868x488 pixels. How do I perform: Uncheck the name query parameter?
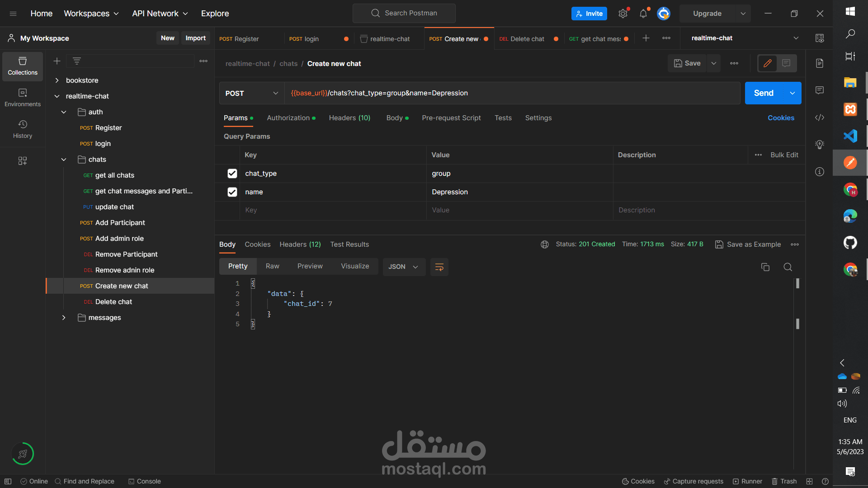232,192
